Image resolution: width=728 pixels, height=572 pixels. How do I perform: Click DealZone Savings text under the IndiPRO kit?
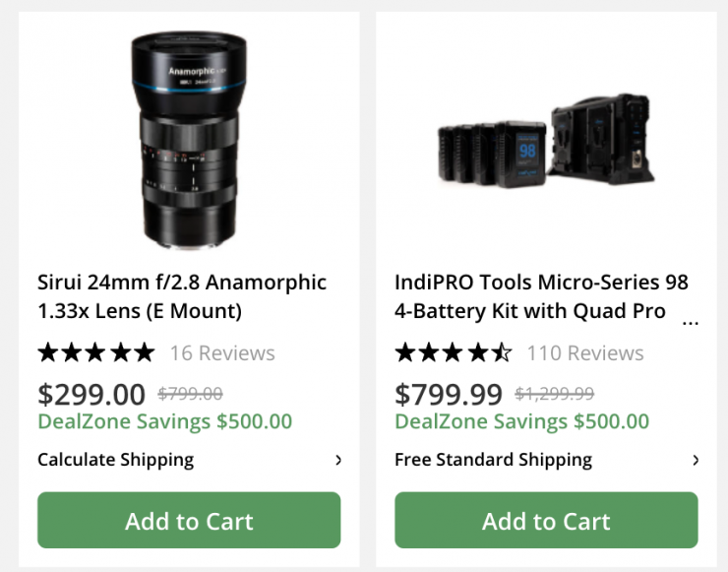(521, 421)
